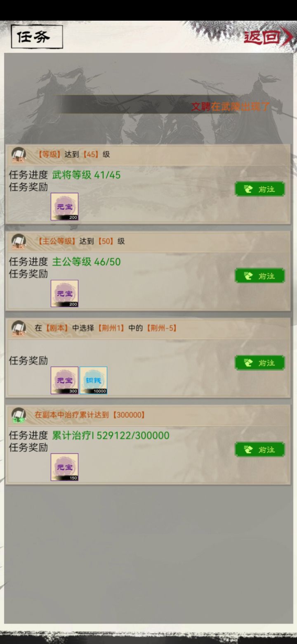Image resolution: width=297 pixels, height=644 pixels.
Task: Open the 【等级】达到【45】级 quest title
Action: pos(73,155)
